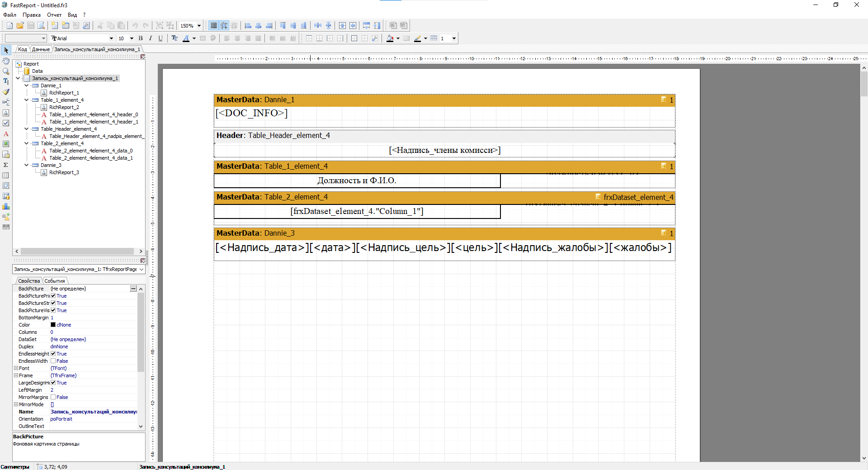Viewport: 868px width, 470px height.
Task: Open the font size dropdown
Action: click(x=132, y=38)
